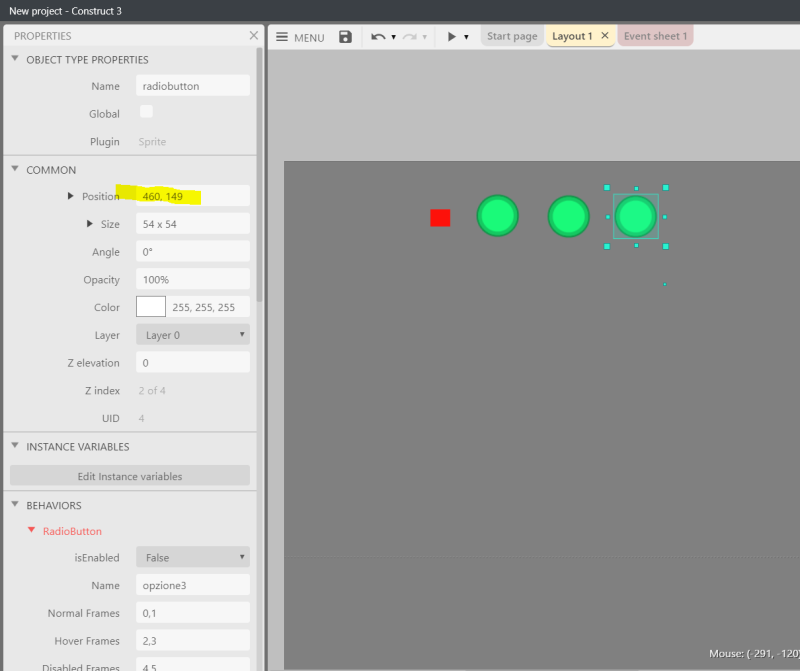Click the Z index value 2 of 4
Screen dimensions: 800x671
pos(152,390)
